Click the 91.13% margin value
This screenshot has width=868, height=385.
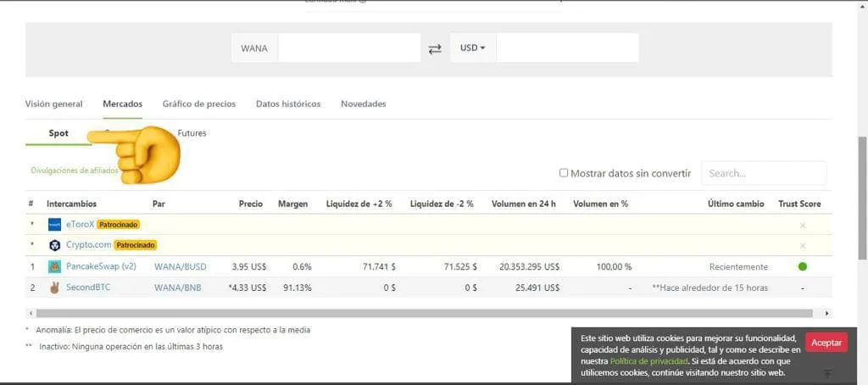click(296, 287)
